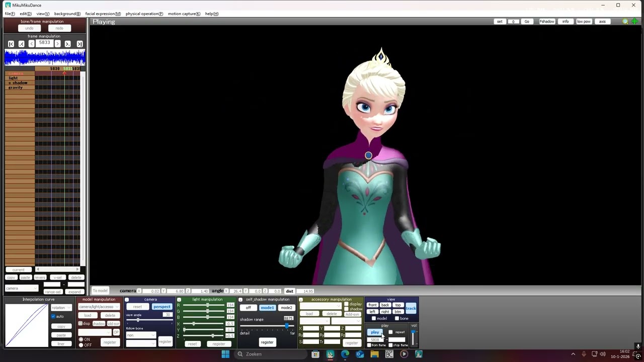Enable the stop flame checkbox

(x=391, y=345)
